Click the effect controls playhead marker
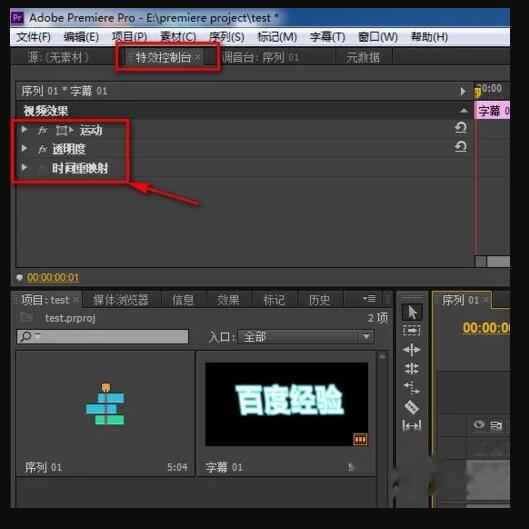The width and height of the screenshot is (529, 529). coord(478,92)
